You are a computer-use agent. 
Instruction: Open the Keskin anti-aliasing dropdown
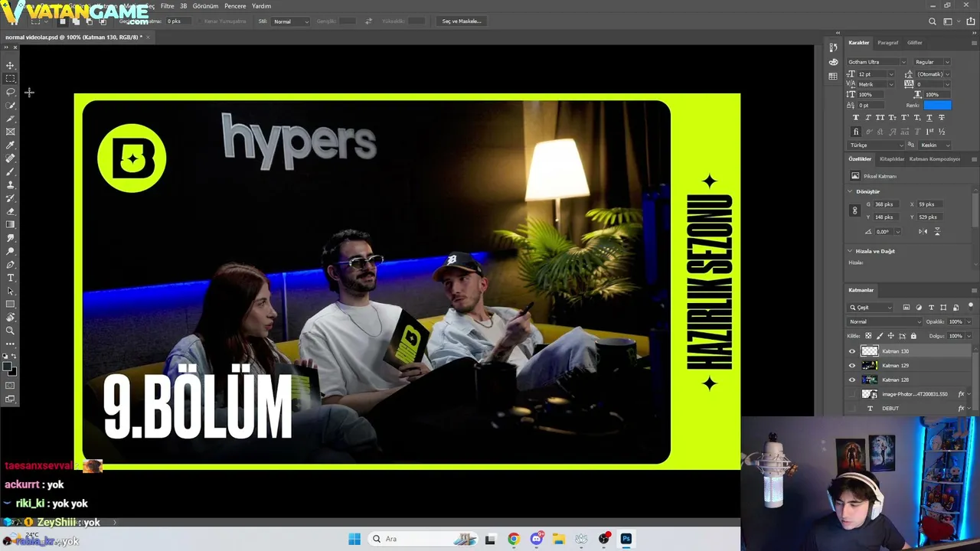935,145
